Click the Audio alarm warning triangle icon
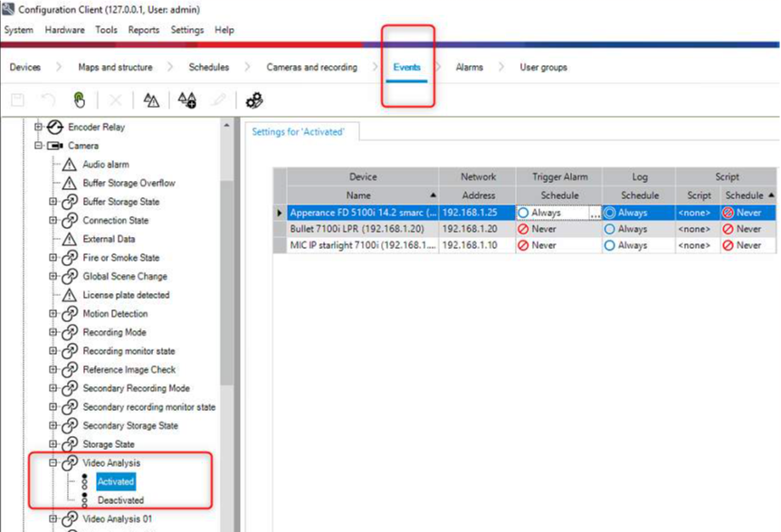Screen dimensions: 781x532 [70, 165]
